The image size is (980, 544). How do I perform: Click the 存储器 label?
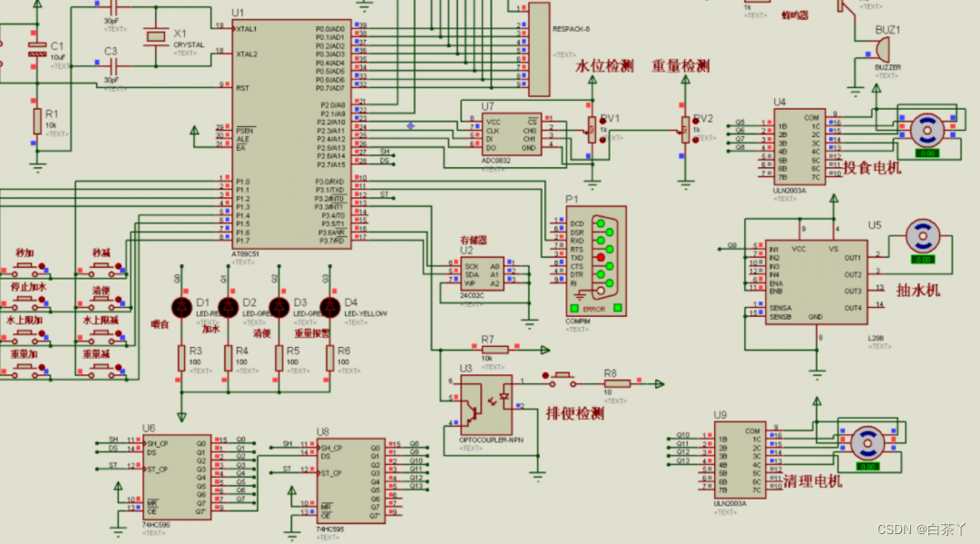[473, 240]
